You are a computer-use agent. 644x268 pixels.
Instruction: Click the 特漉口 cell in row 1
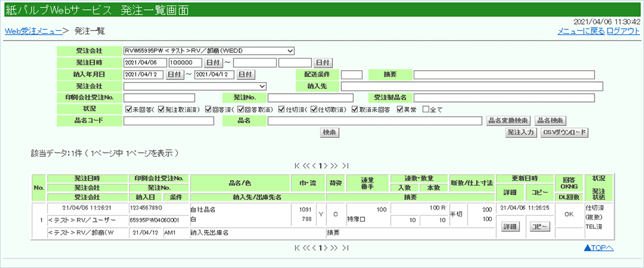tap(357, 220)
